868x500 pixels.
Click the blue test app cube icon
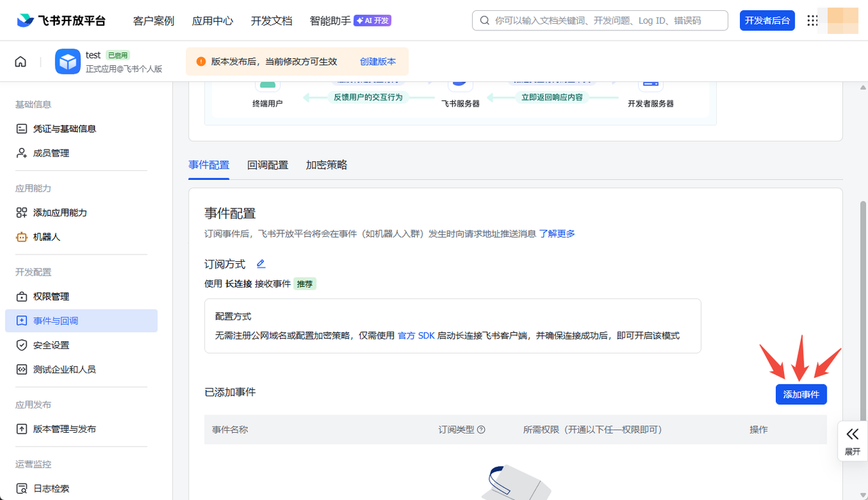tap(68, 61)
